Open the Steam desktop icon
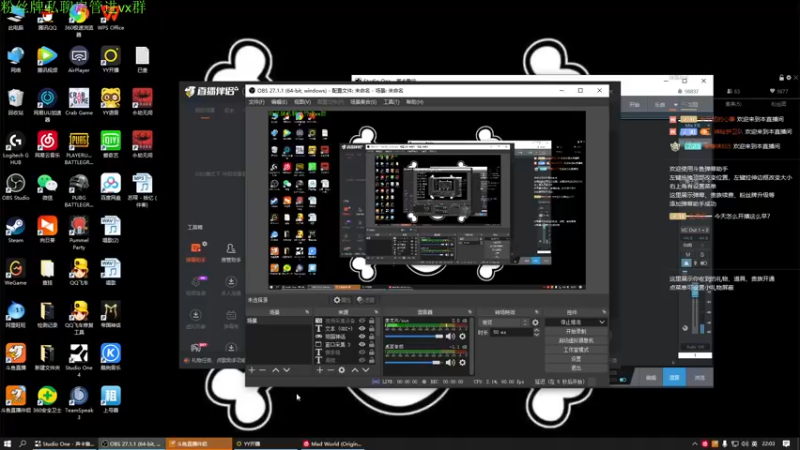This screenshot has width=800, height=450. coord(15,230)
